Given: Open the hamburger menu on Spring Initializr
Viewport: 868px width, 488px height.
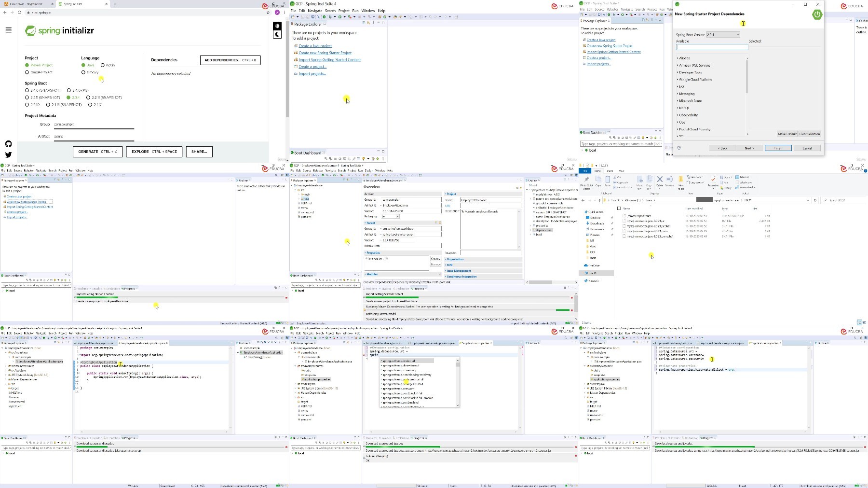Looking at the screenshot, I should click(x=8, y=30).
